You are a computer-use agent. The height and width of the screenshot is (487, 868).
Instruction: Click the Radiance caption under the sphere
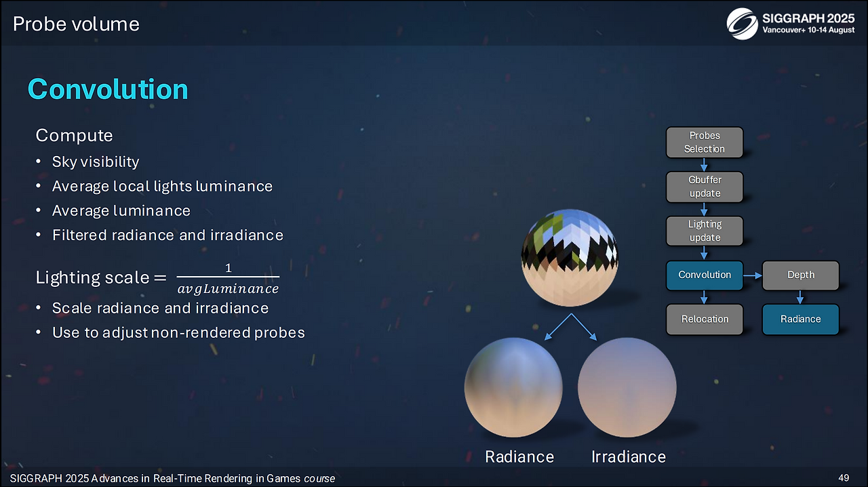519,457
